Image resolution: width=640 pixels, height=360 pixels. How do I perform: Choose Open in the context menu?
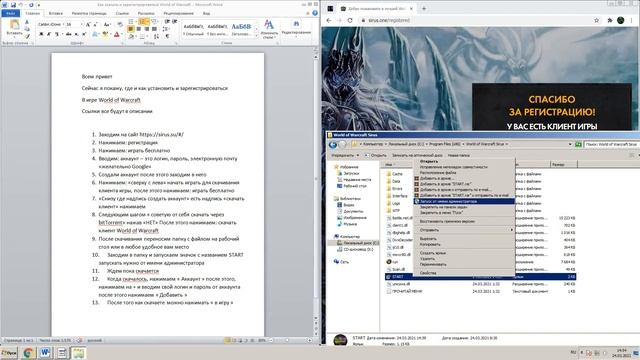[x=464, y=161]
